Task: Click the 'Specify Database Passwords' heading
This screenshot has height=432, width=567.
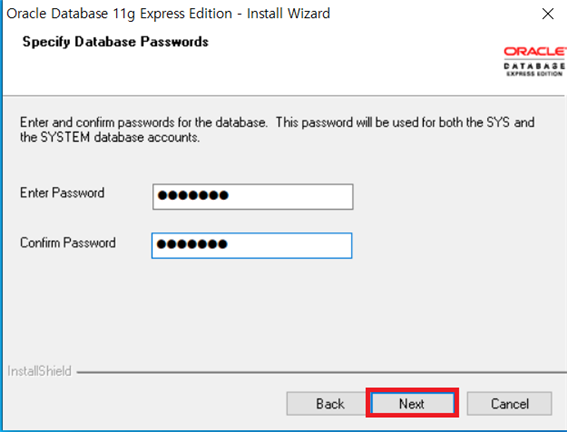Action: pos(115,42)
